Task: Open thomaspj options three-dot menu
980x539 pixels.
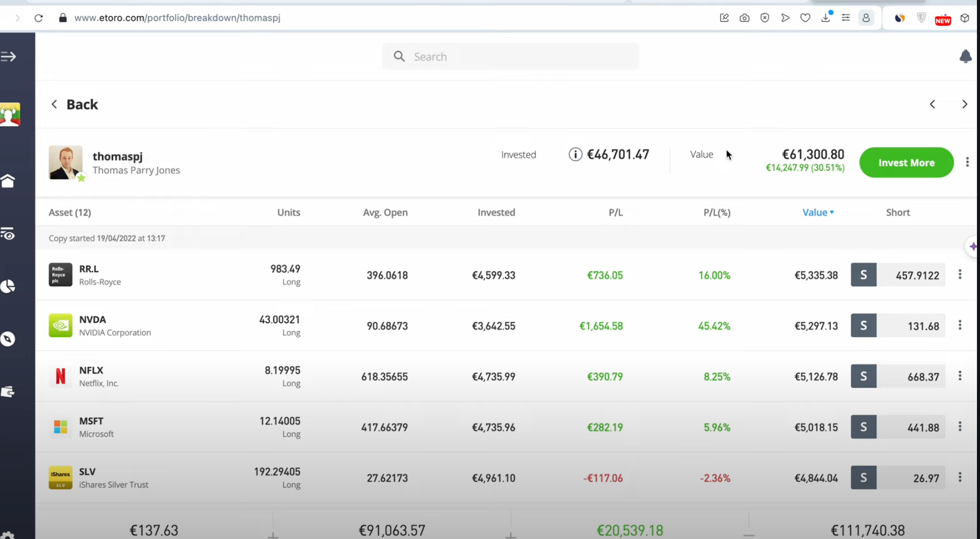Action: 967,162
